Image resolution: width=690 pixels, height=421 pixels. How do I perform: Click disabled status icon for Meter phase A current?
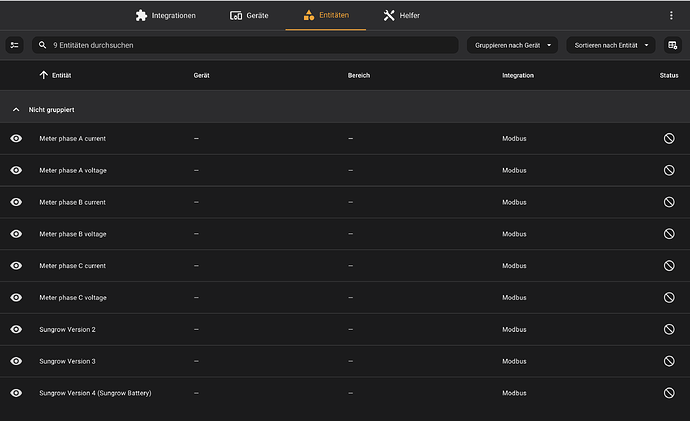(x=669, y=139)
